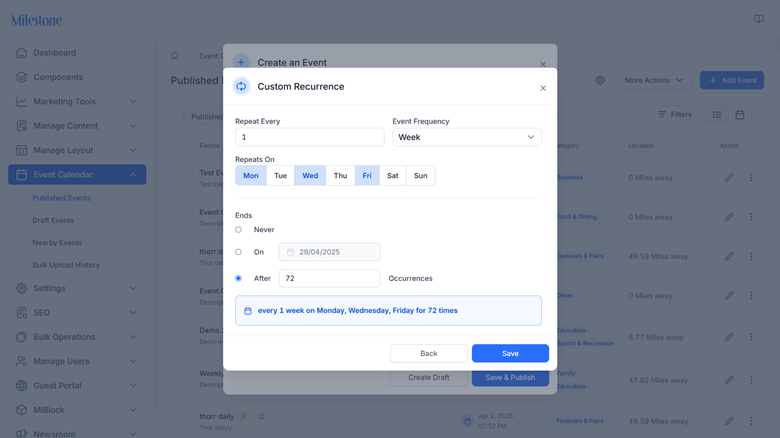
Task: Click the end date field 29/04/2025
Action: pyautogui.click(x=329, y=252)
